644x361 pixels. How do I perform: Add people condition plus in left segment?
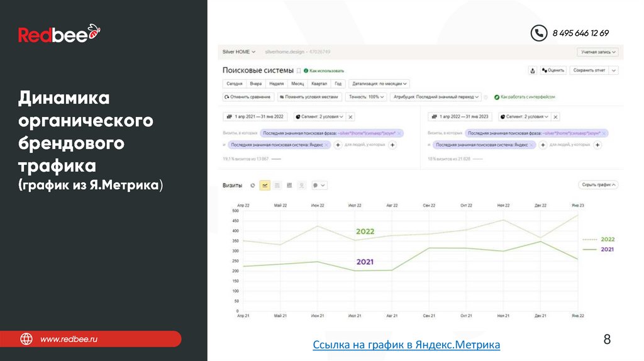pyautogui.click(x=392, y=145)
